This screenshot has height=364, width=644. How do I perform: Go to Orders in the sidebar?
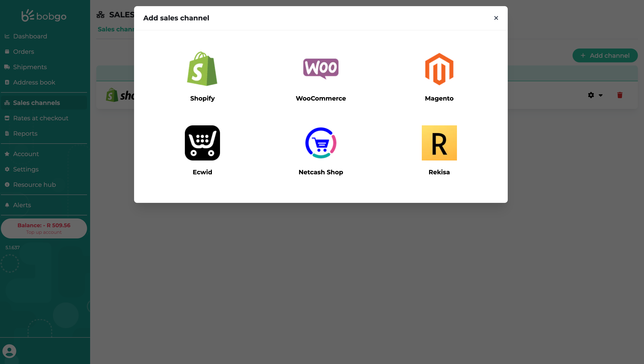(44, 52)
